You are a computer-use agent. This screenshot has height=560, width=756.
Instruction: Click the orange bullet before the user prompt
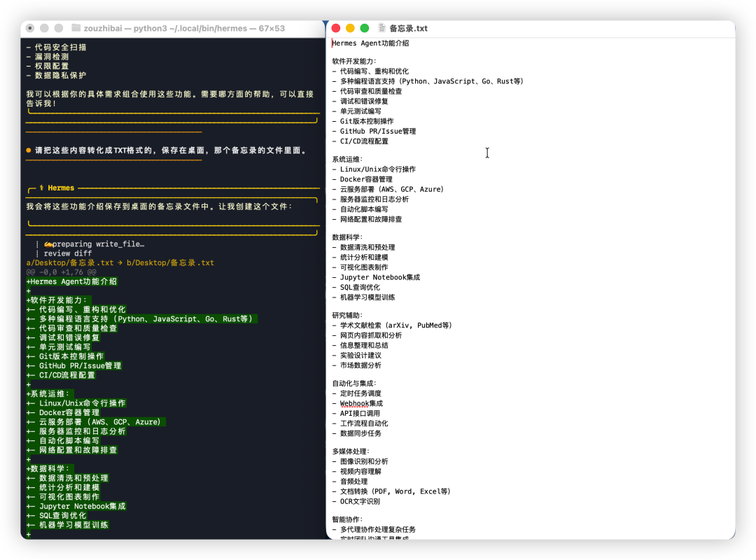point(29,150)
